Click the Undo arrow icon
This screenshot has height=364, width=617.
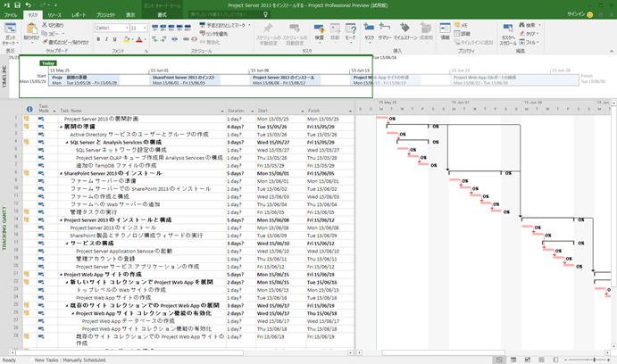point(29,5)
